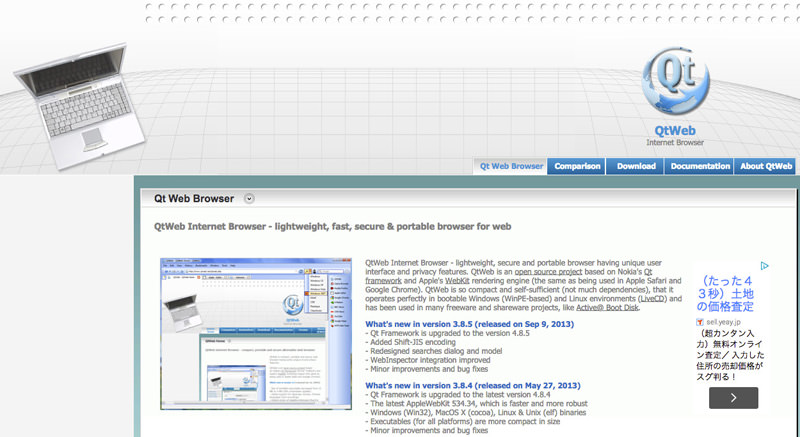Image resolution: width=800 pixels, height=437 pixels.
Task: Click the version 3.8.5 release heading
Action: [x=469, y=324]
